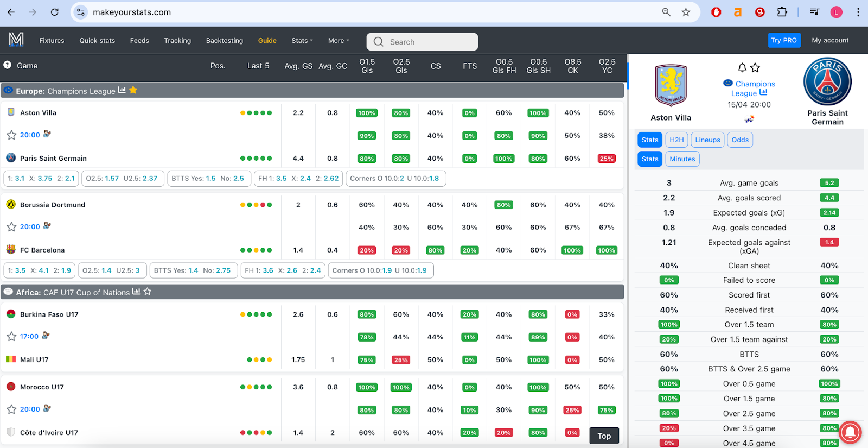The width and height of the screenshot is (868, 448).
Task: Click the referee icon in Borussia Dortmund match row
Action: [x=47, y=225]
